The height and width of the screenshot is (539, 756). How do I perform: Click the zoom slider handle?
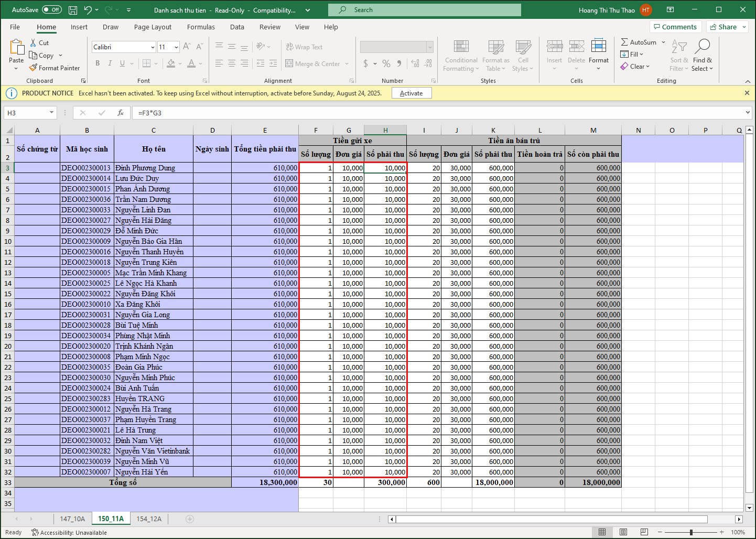[691, 532]
